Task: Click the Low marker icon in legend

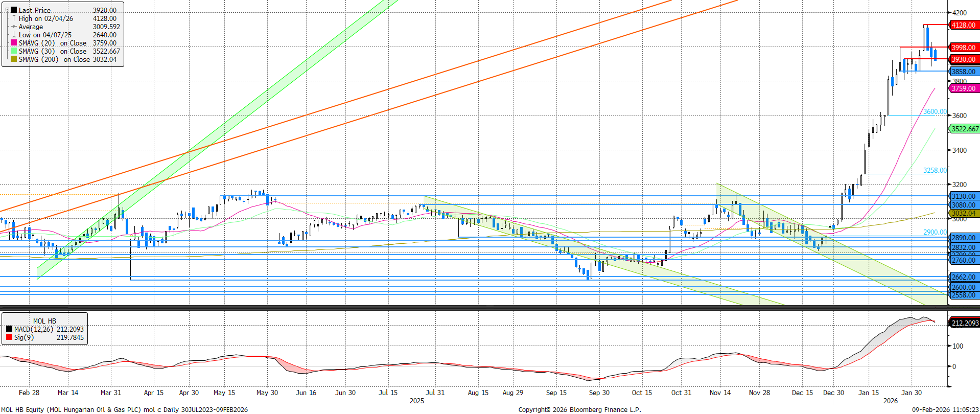Action: 14,35
